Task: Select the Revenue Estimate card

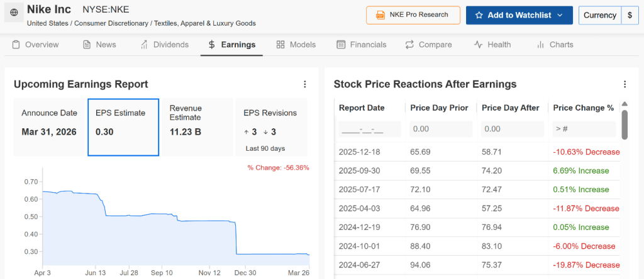Action: pyautogui.click(x=196, y=127)
